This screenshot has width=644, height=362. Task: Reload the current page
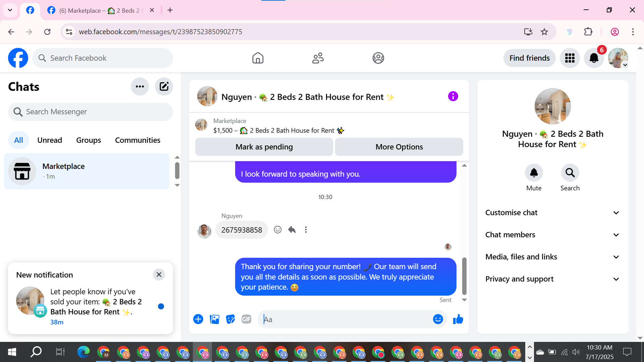47,32
